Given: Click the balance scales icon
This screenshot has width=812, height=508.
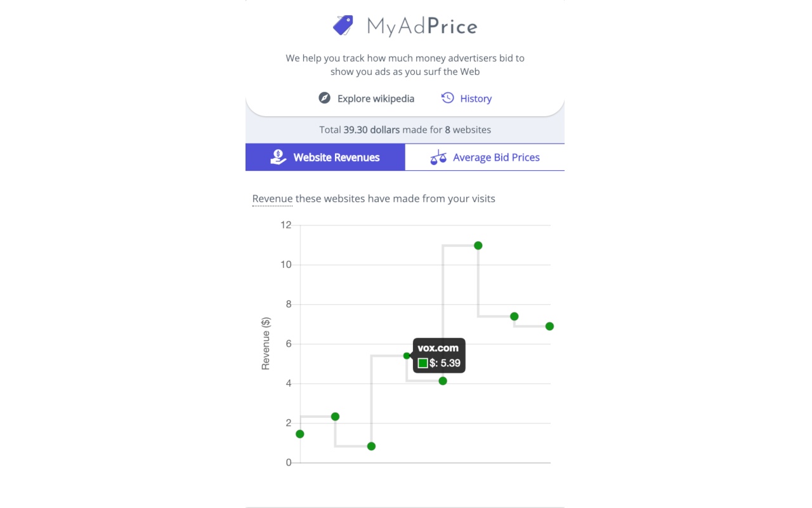Looking at the screenshot, I should [x=438, y=157].
